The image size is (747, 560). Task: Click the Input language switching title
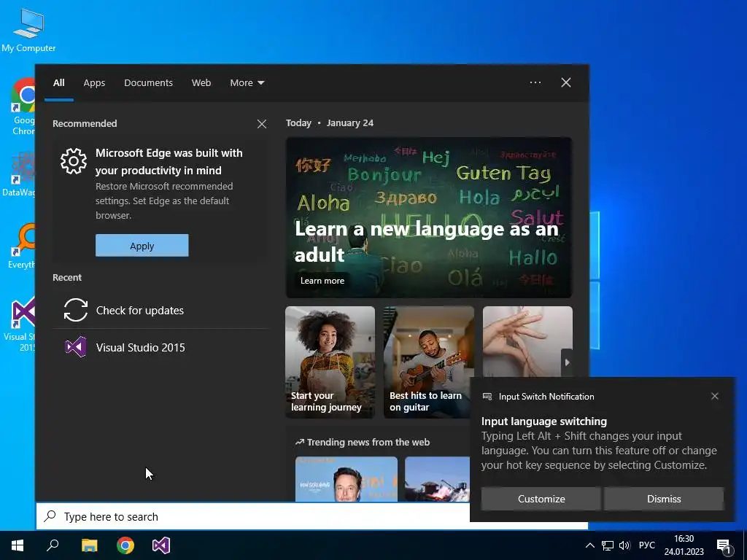click(x=544, y=421)
